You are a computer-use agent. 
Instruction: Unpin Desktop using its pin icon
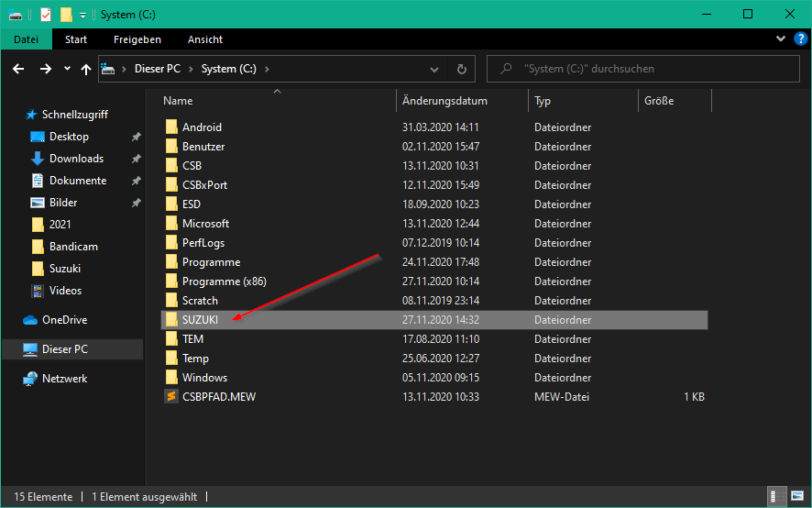pyautogui.click(x=137, y=137)
